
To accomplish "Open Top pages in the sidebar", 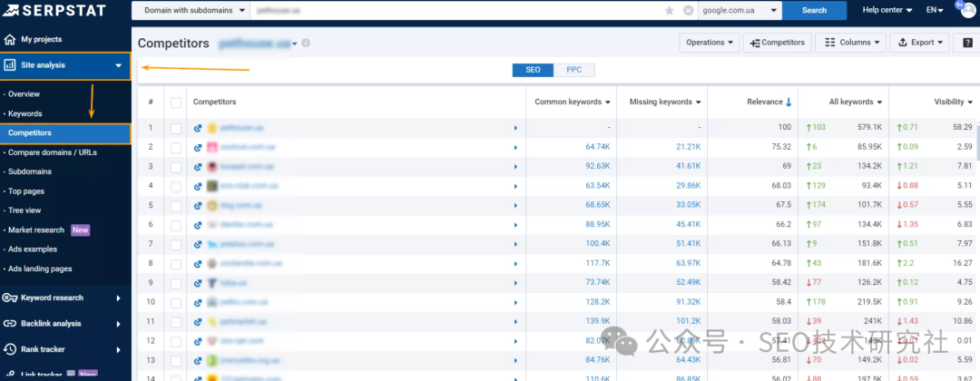I will click(26, 191).
